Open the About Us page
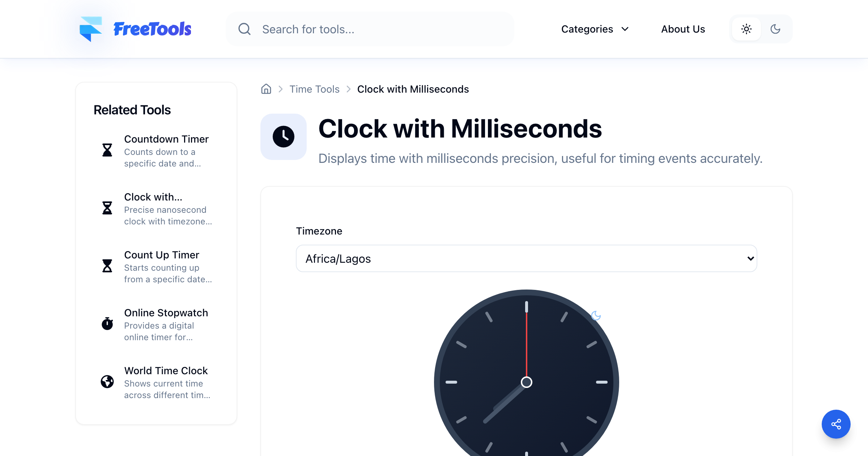 point(683,29)
